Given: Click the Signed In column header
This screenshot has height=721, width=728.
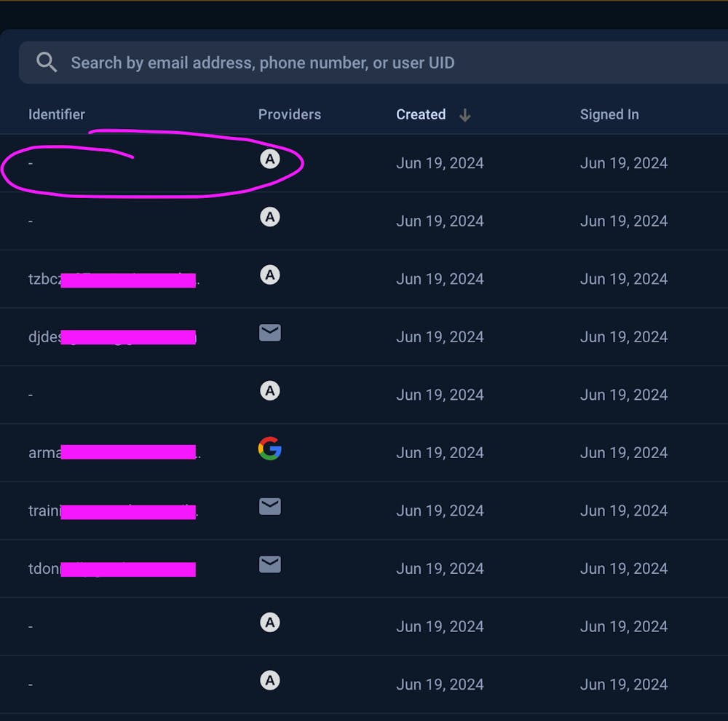Looking at the screenshot, I should tap(609, 114).
